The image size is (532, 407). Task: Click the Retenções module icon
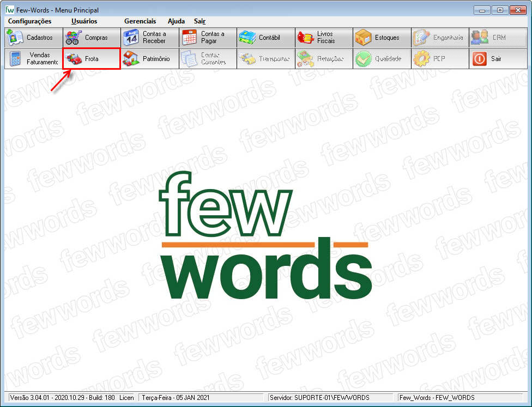[x=305, y=59]
